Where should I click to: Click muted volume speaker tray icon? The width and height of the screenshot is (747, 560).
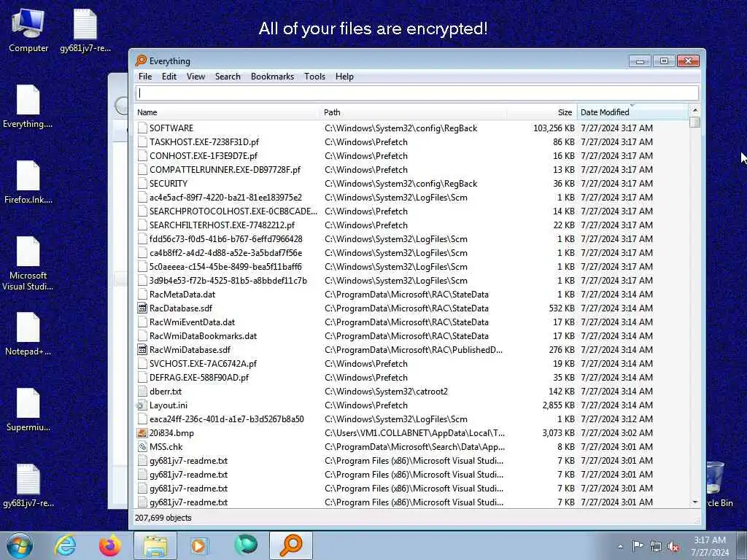673,547
